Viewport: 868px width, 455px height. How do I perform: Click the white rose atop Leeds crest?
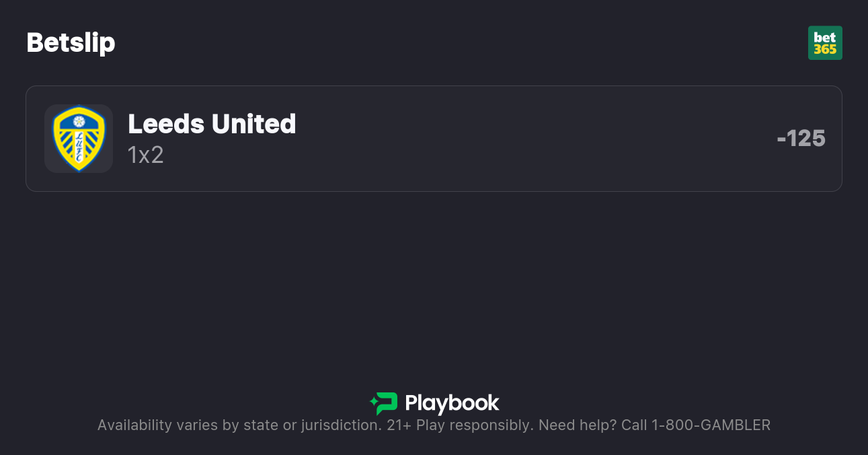point(79,121)
